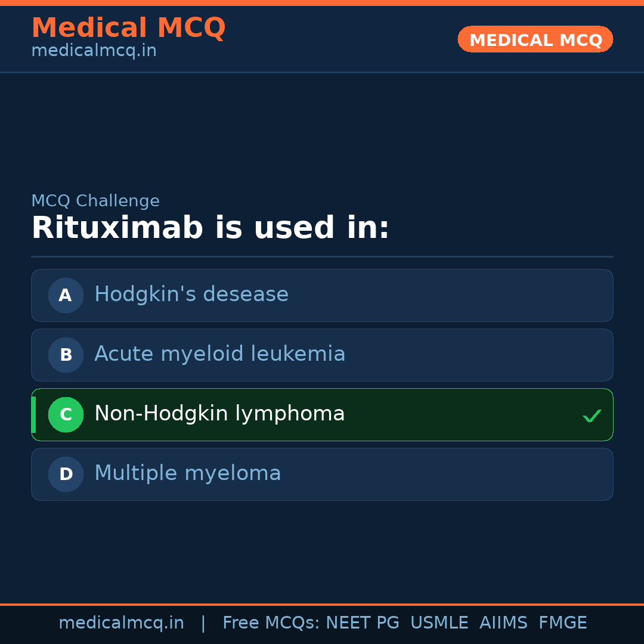Click the "Free MCQs:" footer text
This screenshot has width=644, height=644.
271,623
